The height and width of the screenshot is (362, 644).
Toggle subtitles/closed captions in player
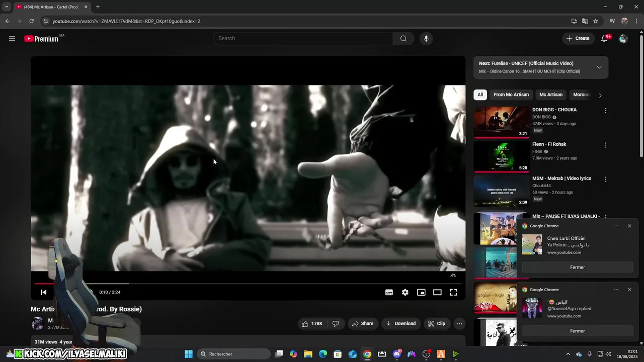click(389, 292)
